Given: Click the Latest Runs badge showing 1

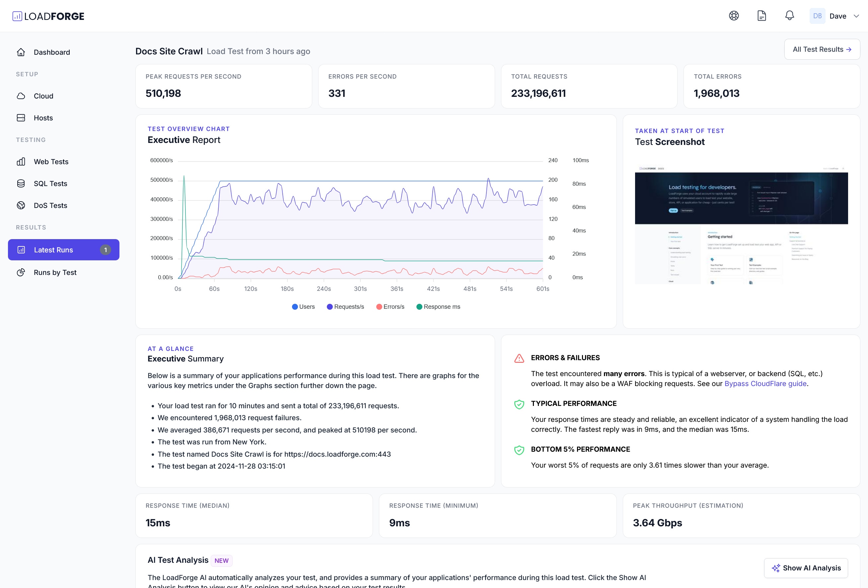Looking at the screenshot, I should coord(105,250).
